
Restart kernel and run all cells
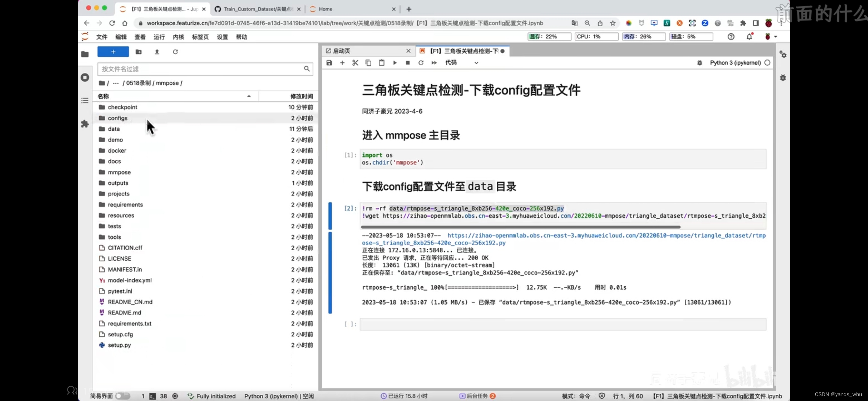coord(434,63)
